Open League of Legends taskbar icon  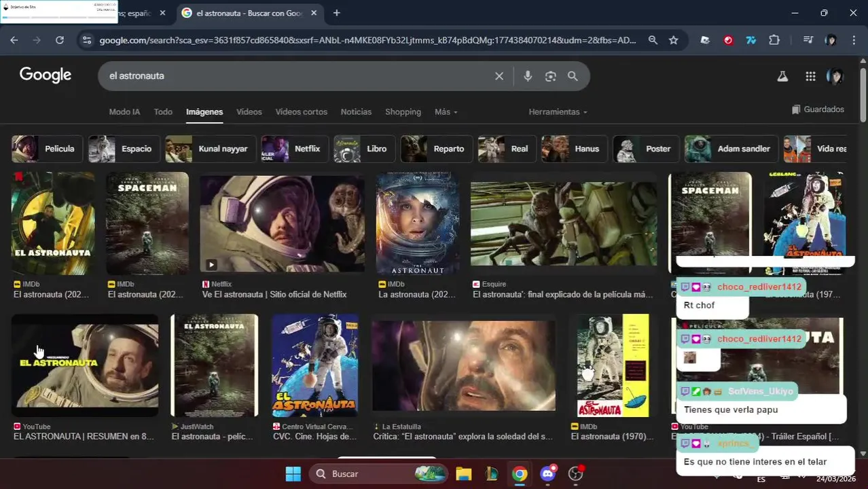[x=491, y=473]
